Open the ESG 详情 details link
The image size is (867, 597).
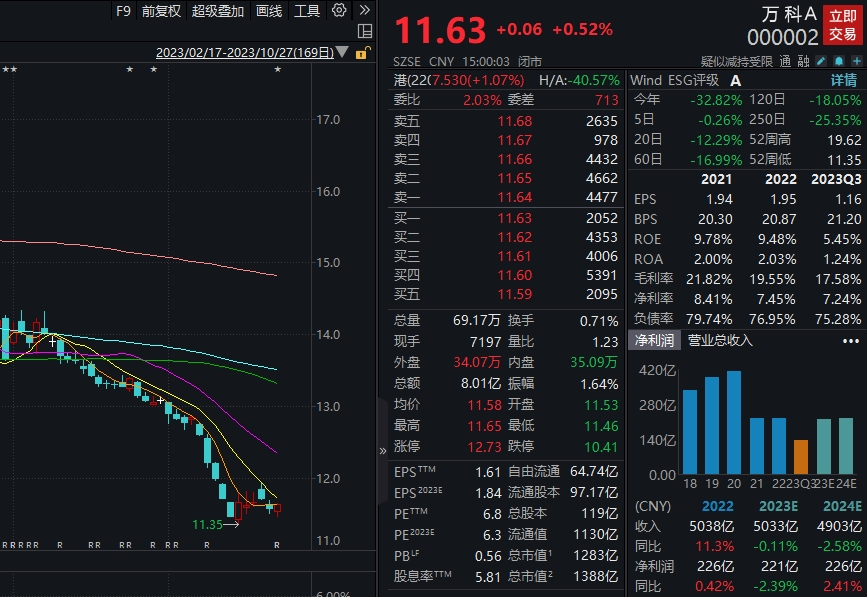(x=844, y=80)
